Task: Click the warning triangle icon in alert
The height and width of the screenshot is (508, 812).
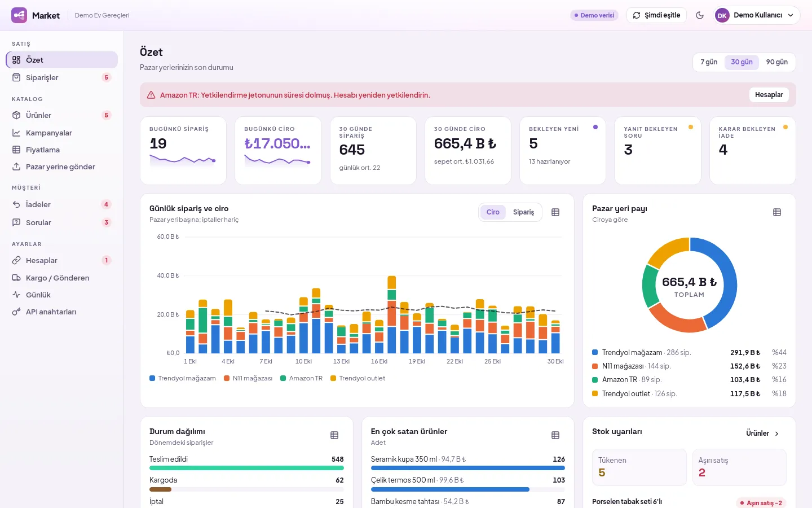Action: click(151, 95)
